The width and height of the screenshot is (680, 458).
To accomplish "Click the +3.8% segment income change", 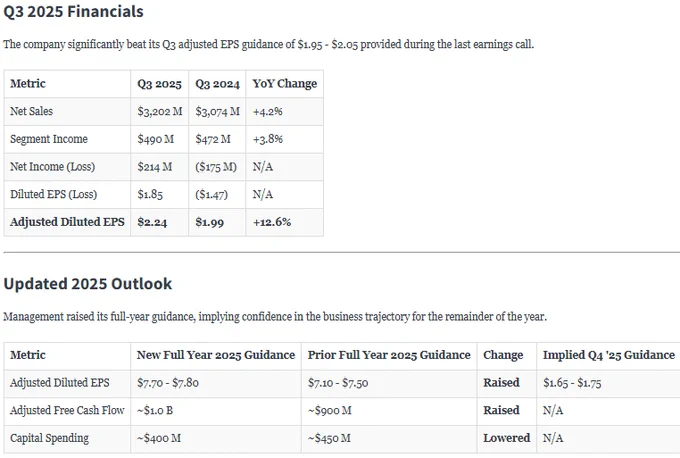I will point(268,139).
